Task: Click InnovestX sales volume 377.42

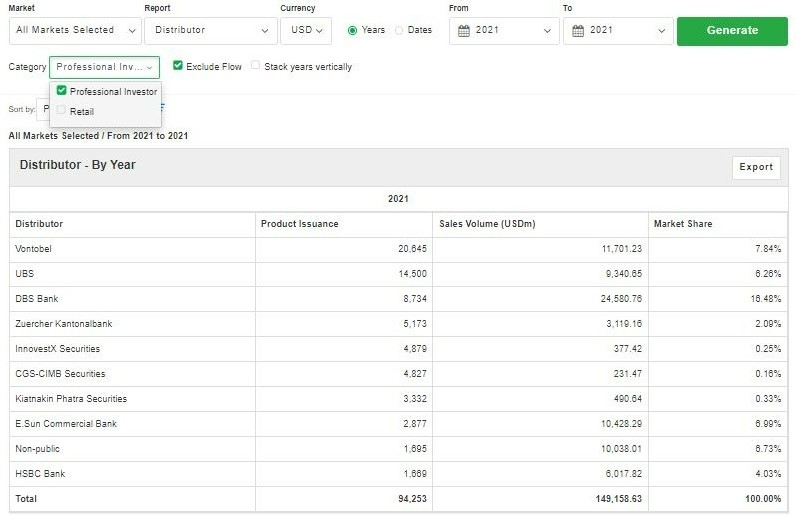Action: click(627, 349)
